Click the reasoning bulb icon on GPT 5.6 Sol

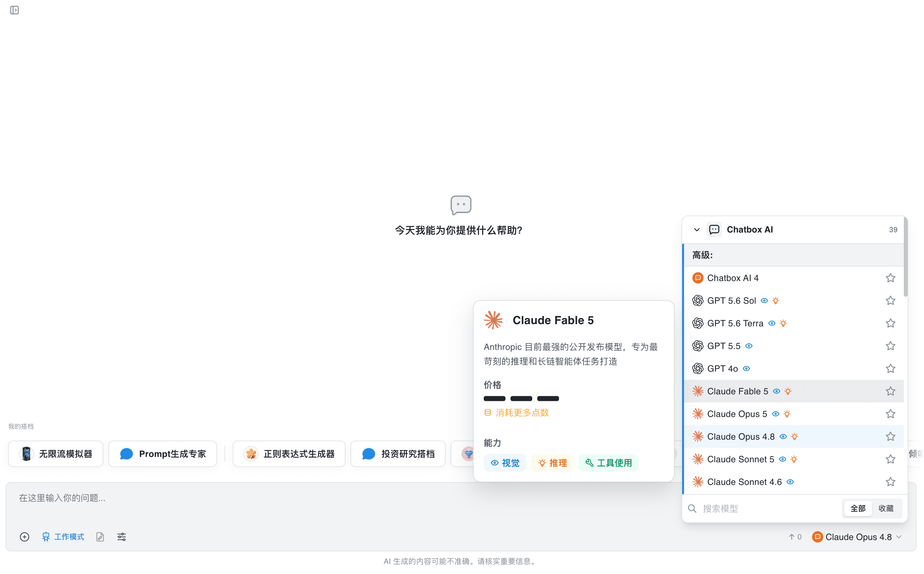pyautogui.click(x=776, y=301)
